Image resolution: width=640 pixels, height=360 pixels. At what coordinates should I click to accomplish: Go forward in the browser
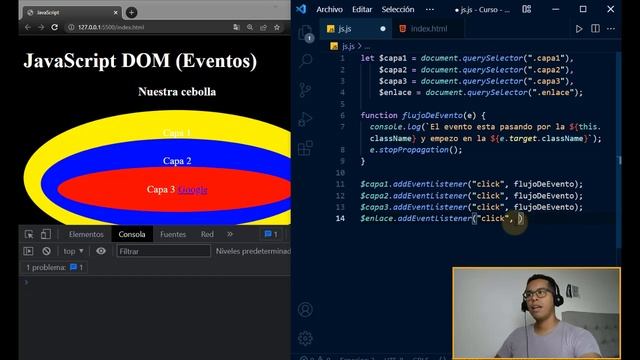[41, 27]
